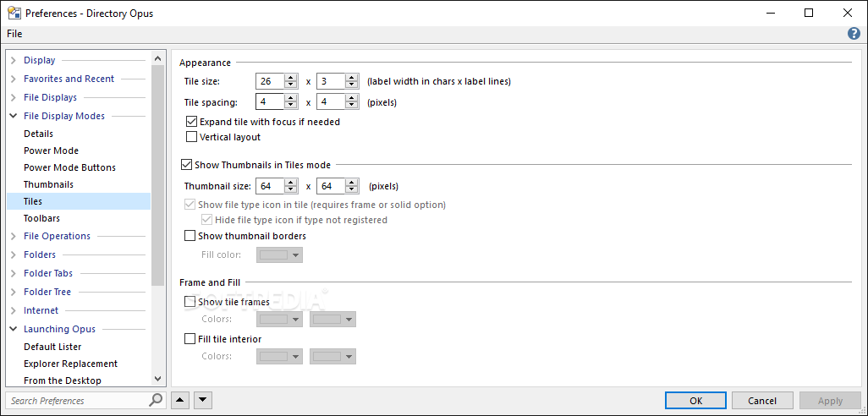Open the thumbnail Fill color swatch dropdown
Image resolution: width=868 pixels, height=416 pixels.
coord(279,255)
